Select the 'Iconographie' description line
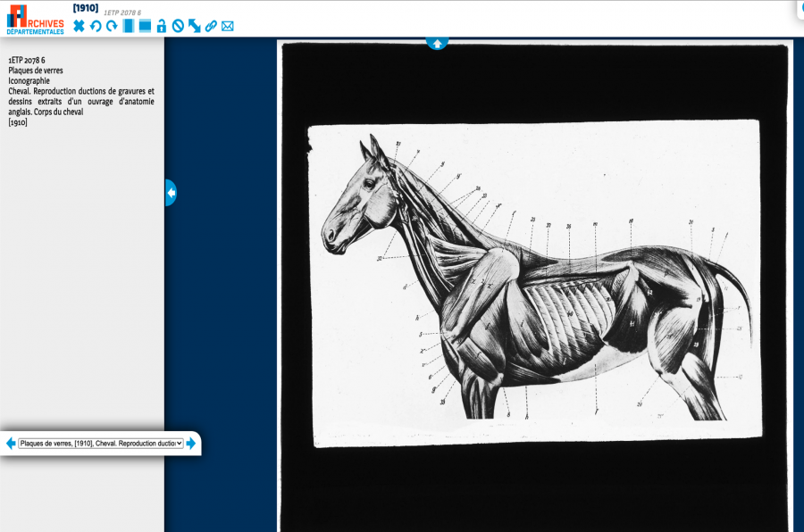The width and height of the screenshot is (804, 532). pyautogui.click(x=29, y=81)
